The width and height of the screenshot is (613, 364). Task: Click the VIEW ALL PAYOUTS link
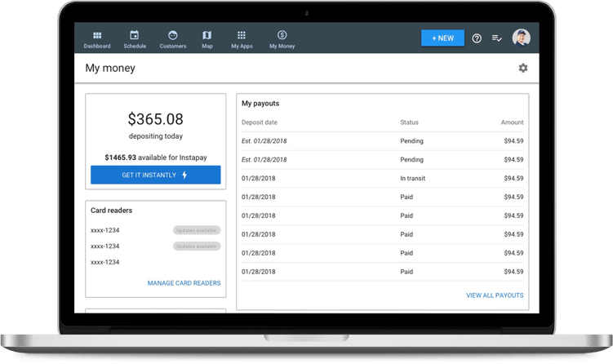pos(495,295)
